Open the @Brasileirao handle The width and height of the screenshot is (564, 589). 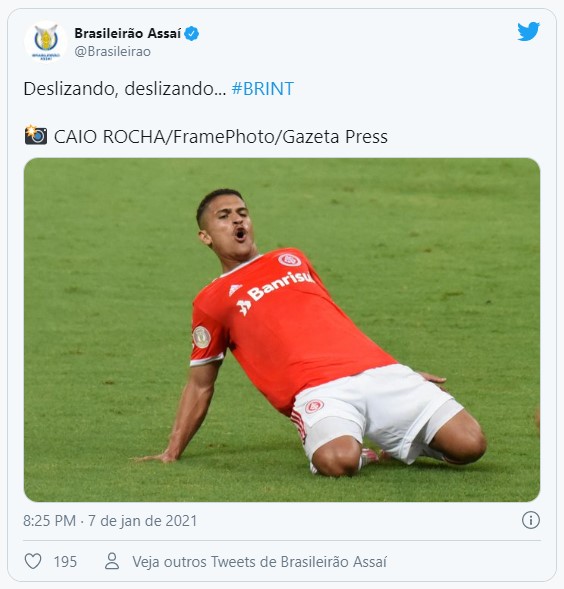112,51
